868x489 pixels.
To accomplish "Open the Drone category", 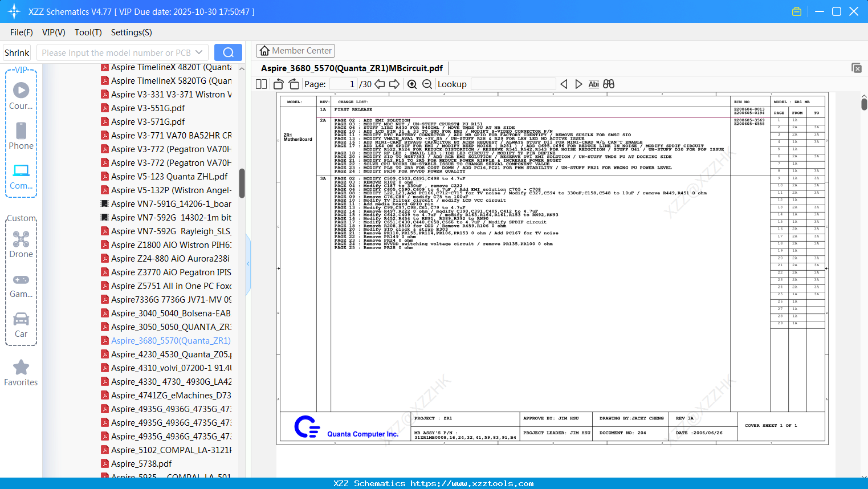I will click(x=21, y=244).
